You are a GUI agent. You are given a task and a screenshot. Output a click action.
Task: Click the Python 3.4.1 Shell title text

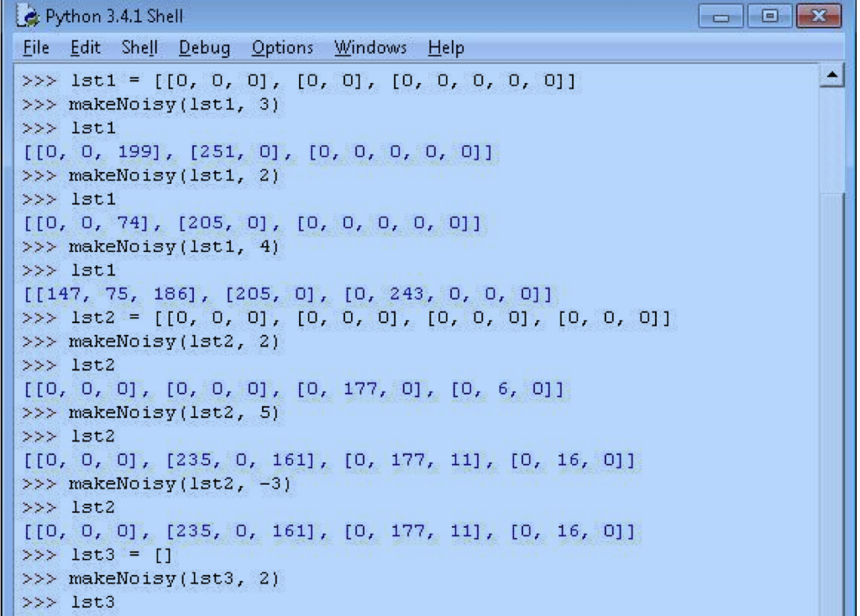click(115, 17)
